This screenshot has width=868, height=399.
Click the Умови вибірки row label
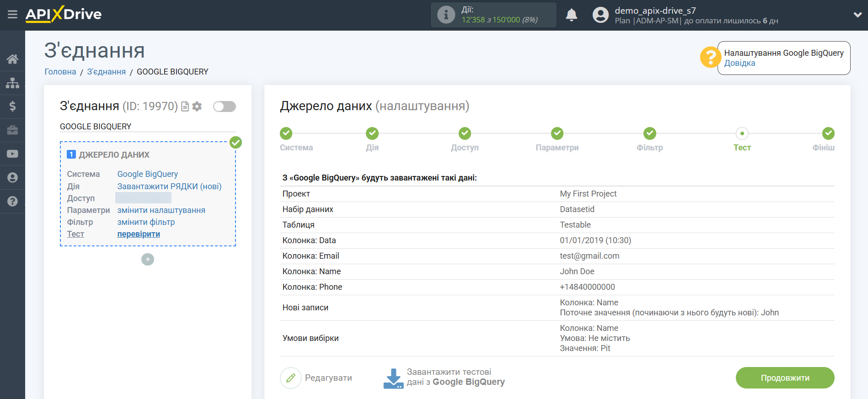click(x=311, y=338)
